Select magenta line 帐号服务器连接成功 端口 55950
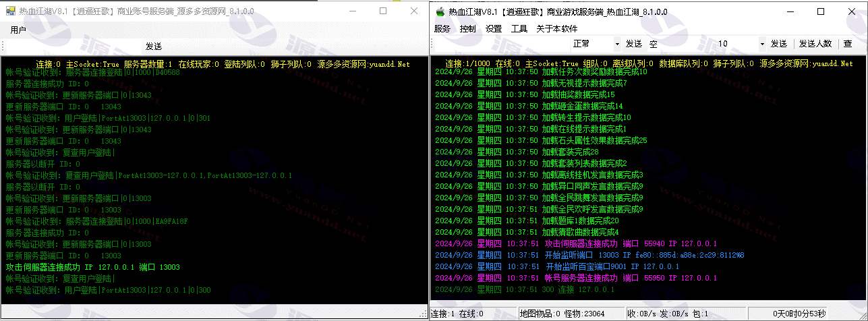The width and height of the screenshot is (868, 321). [x=576, y=279]
